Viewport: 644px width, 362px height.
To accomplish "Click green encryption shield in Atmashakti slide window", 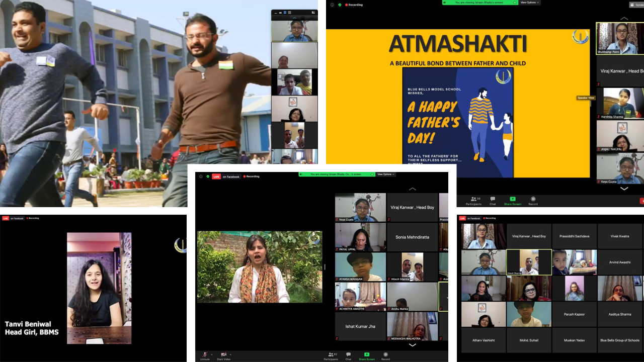I will (339, 5).
